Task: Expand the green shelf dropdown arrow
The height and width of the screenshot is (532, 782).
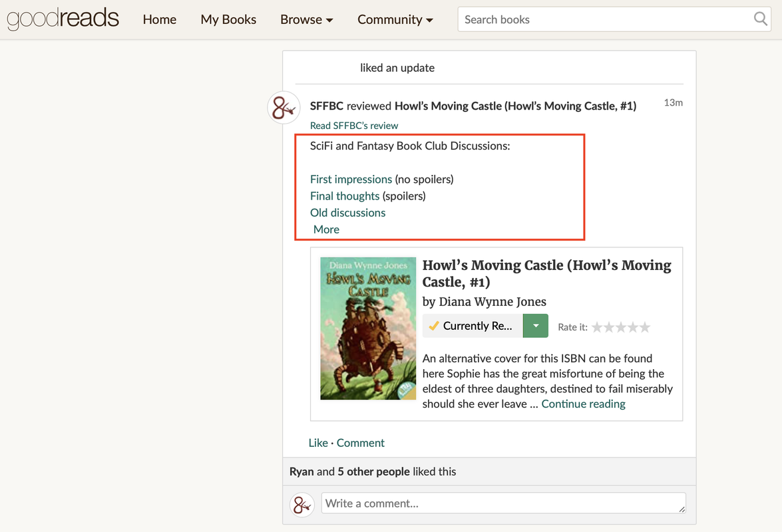Action: pyautogui.click(x=535, y=326)
